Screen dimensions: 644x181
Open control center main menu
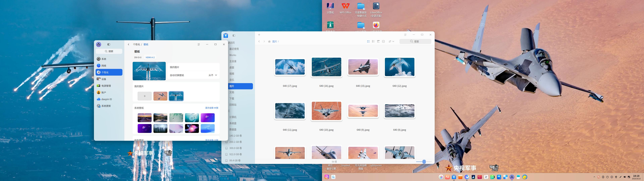(199, 45)
